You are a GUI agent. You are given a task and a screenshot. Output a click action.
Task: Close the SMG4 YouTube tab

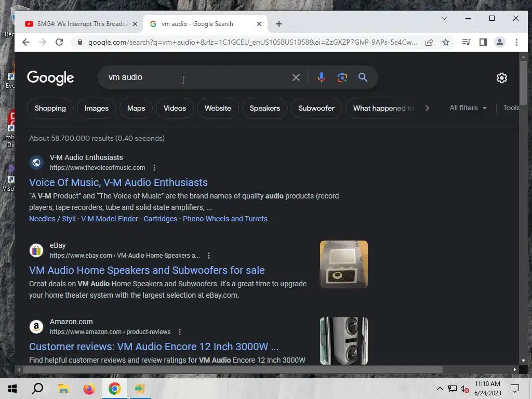[135, 24]
